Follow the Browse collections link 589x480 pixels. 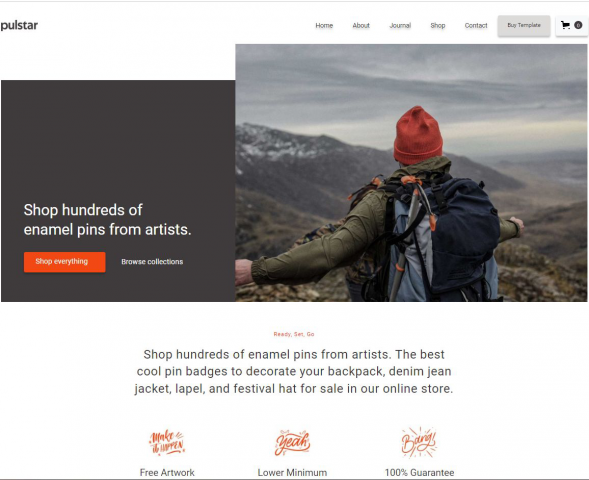[x=152, y=262]
